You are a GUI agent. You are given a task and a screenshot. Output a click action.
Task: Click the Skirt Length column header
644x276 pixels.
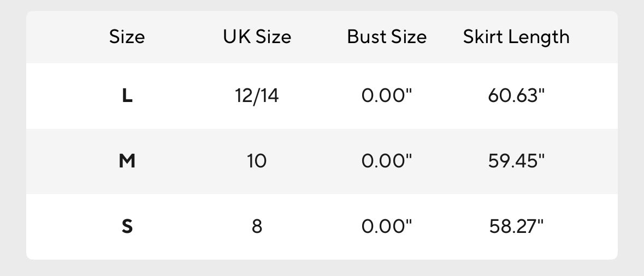(x=516, y=37)
